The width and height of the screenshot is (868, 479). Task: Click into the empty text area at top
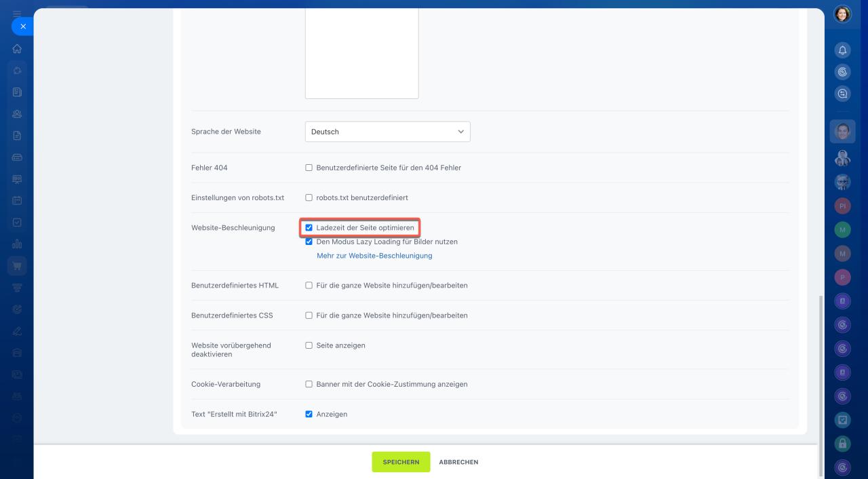coord(361,53)
